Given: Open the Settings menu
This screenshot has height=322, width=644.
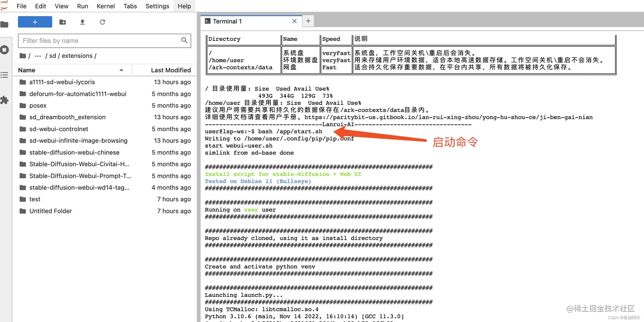Looking at the screenshot, I should (157, 6).
